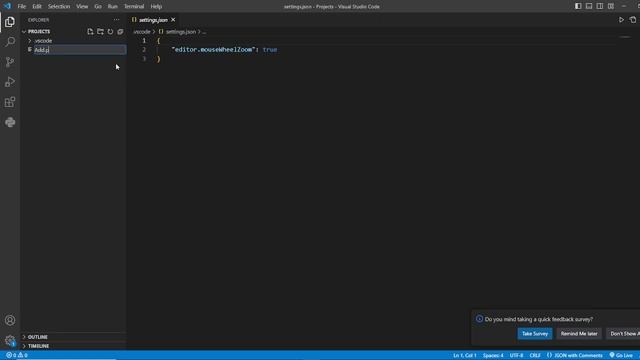Image resolution: width=640 pixels, height=360 pixels.
Task: Open the Run and Debug view
Action: pyautogui.click(x=10, y=82)
